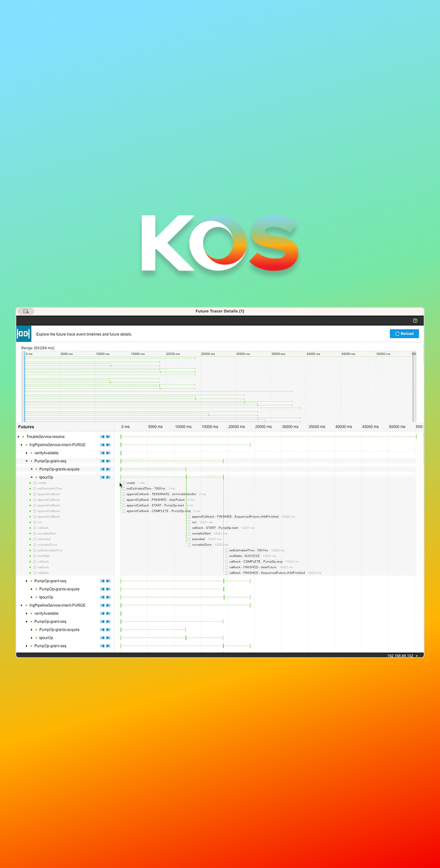Select 'appendCallback - COMPLETE - PumpOp-stop' event

159,511
